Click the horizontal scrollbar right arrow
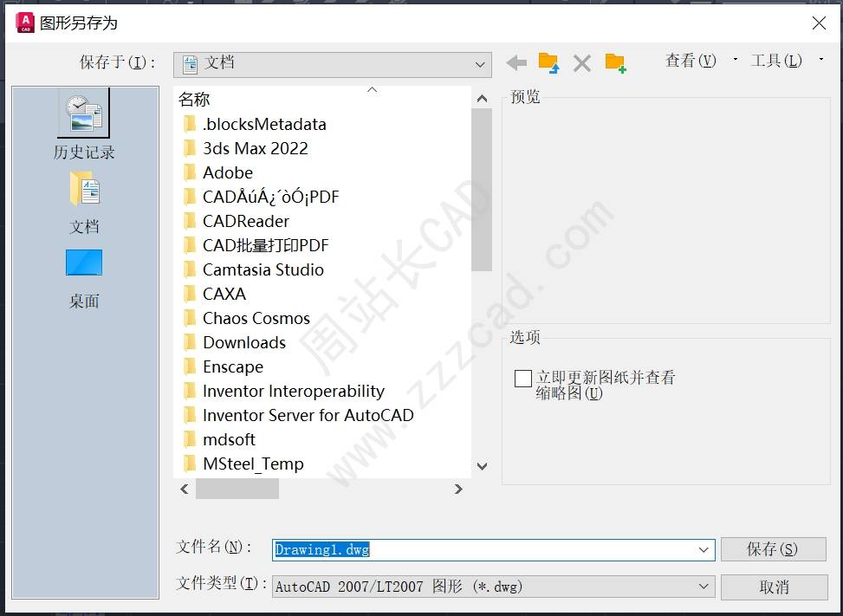843x616 pixels. (458, 489)
